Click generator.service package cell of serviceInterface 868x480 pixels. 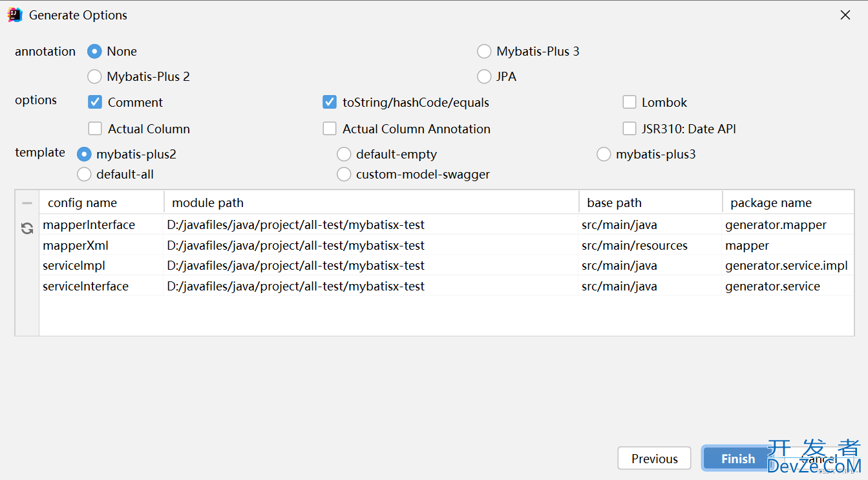[x=788, y=286]
